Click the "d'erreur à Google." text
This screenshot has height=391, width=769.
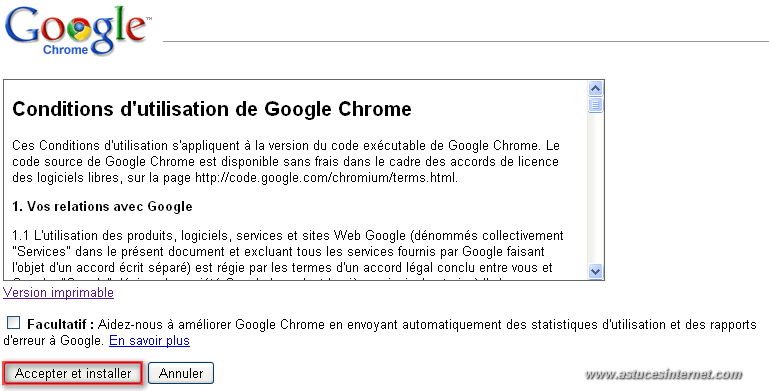tap(53, 340)
